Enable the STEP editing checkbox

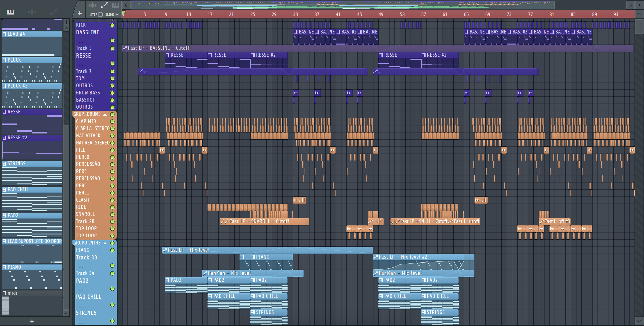[x=100, y=15]
